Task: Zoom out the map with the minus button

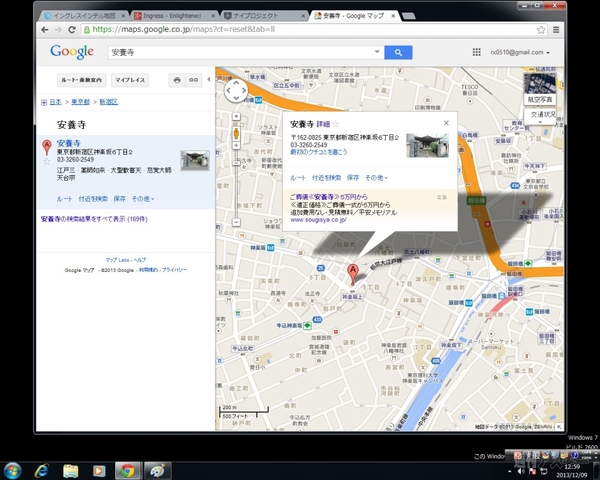Action: coord(236,222)
